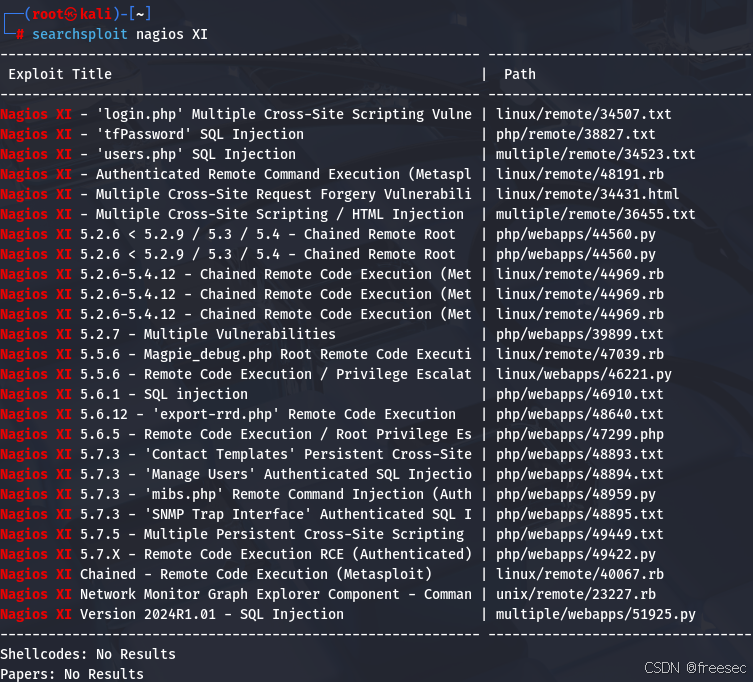This screenshot has width=753, height=682.
Task: Click 5.7.3 'mibs.php' Remote Command Injection title
Action: (x=236, y=494)
